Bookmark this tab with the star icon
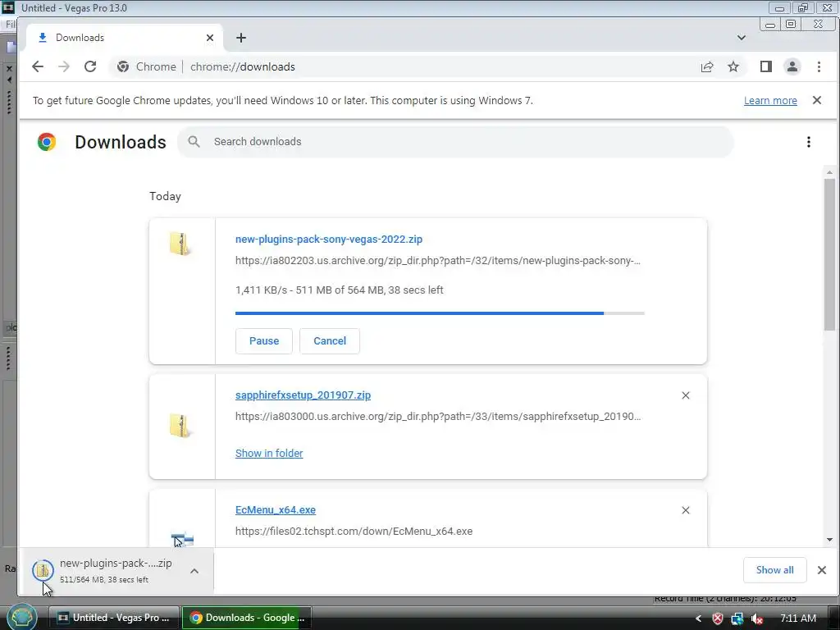840x630 pixels. tap(733, 66)
